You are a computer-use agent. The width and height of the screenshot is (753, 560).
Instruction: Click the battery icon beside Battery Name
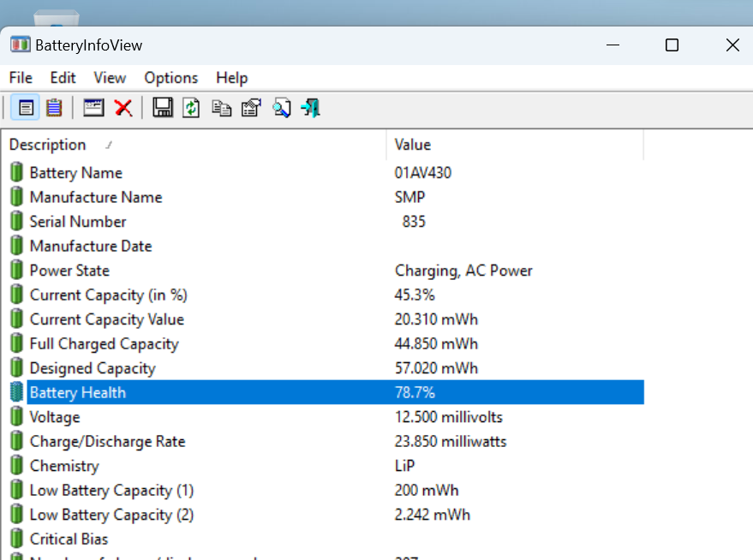[x=16, y=172]
